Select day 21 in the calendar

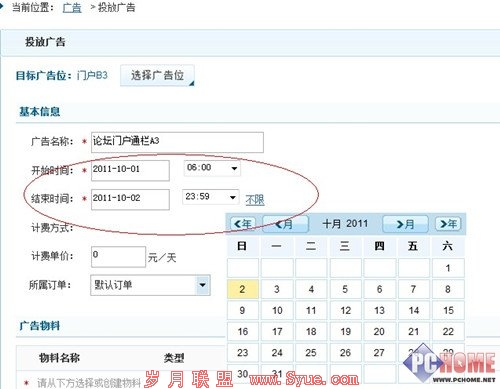[413, 331]
